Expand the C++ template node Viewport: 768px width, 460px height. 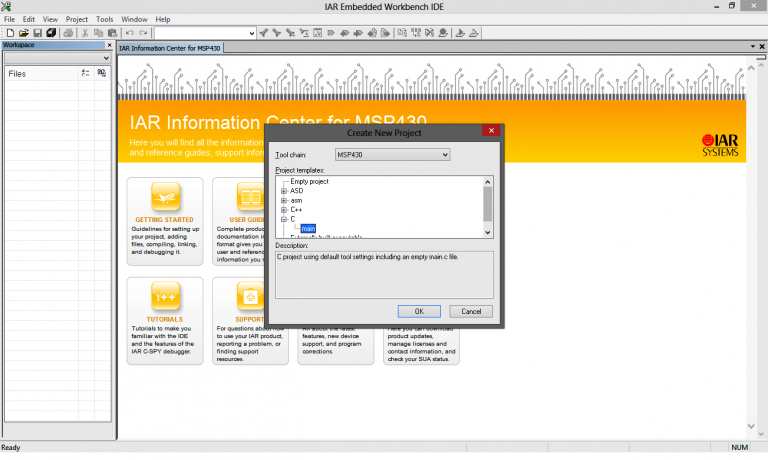284,210
